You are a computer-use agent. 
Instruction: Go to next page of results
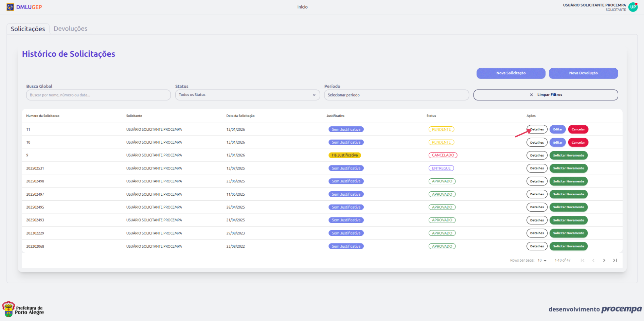(604, 261)
